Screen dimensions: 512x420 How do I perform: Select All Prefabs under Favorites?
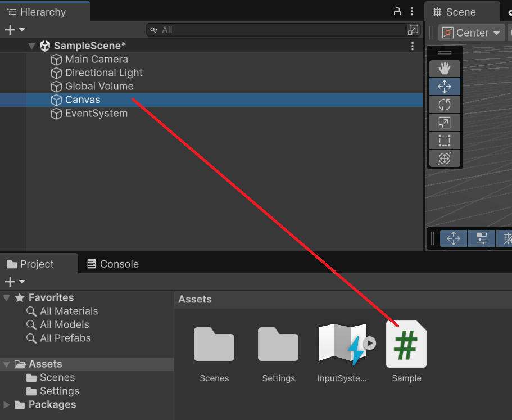tap(65, 338)
